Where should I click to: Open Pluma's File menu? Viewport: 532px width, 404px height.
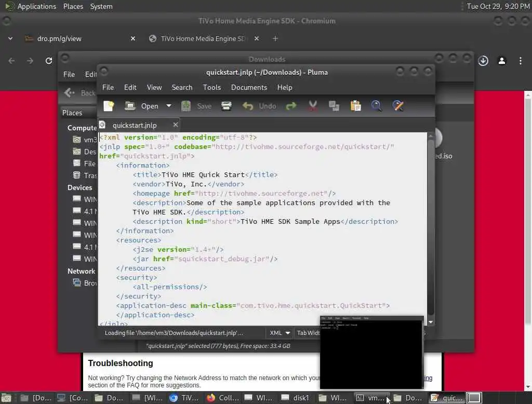(108, 88)
